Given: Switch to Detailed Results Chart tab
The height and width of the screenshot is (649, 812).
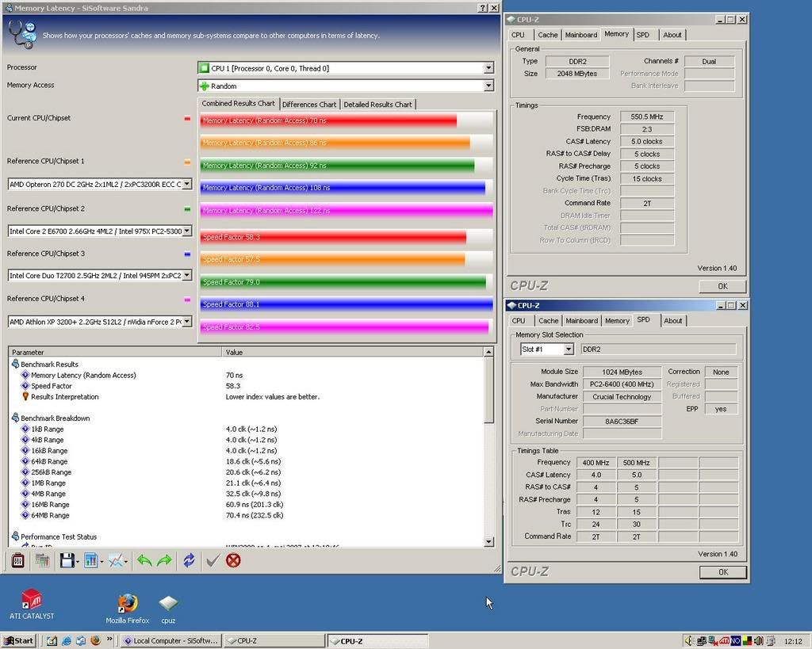Looking at the screenshot, I should tap(377, 104).
